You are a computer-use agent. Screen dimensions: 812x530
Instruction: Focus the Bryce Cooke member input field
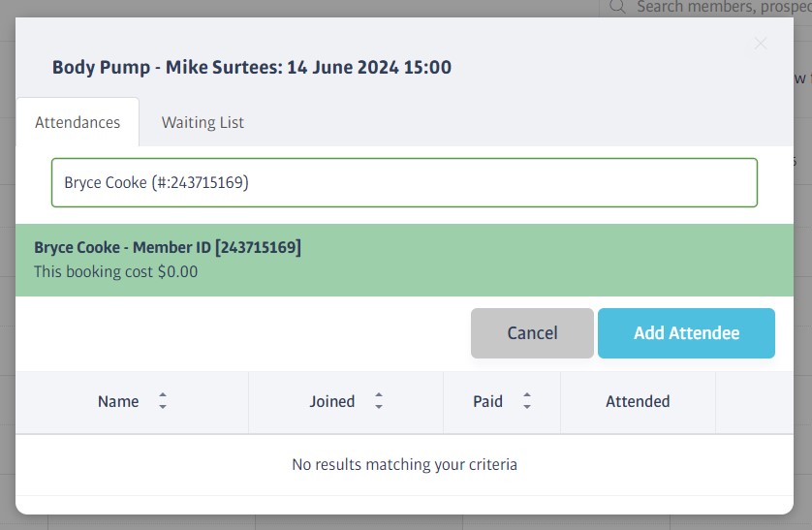coord(404,183)
